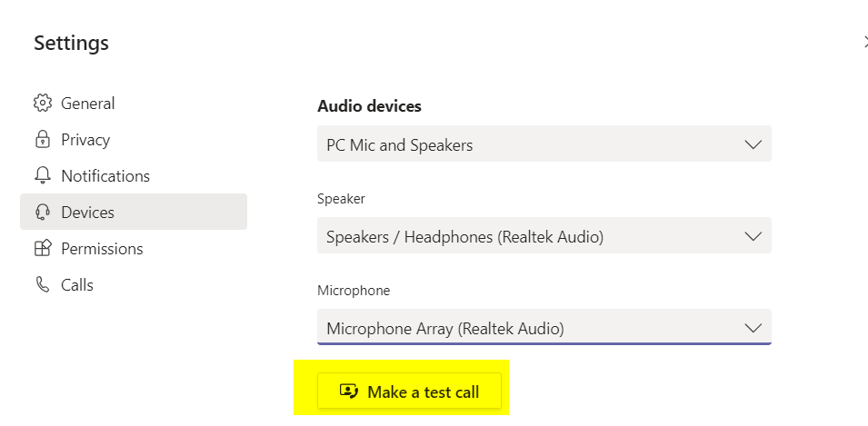The image size is (868, 426).
Task: Click the Speakers / Headphones (Realtek Audio) field
Action: (527, 236)
